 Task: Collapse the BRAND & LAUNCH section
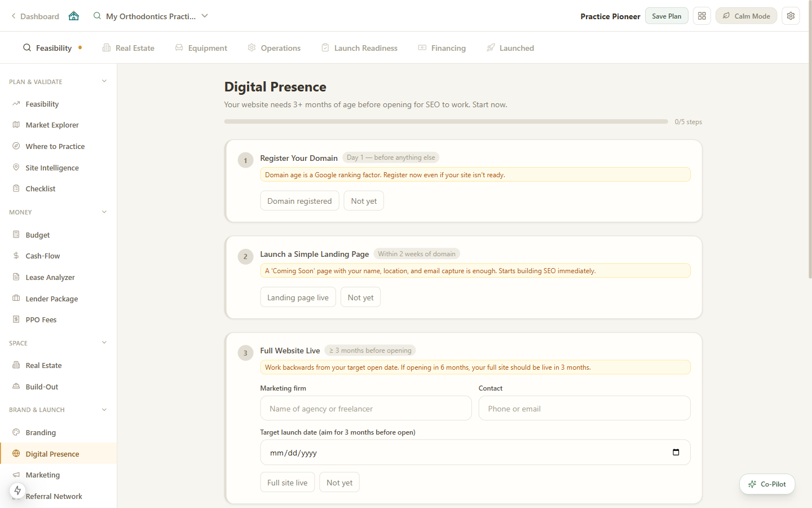click(104, 410)
